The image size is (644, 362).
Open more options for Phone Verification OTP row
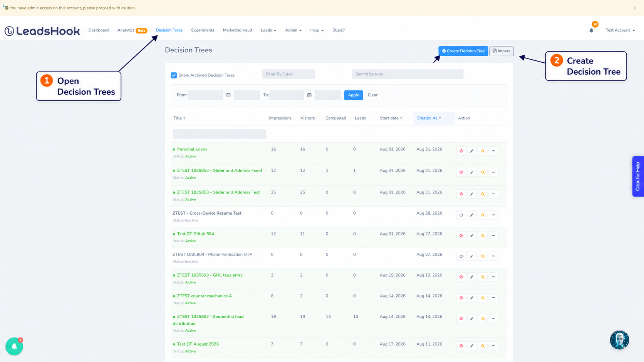coord(493,256)
